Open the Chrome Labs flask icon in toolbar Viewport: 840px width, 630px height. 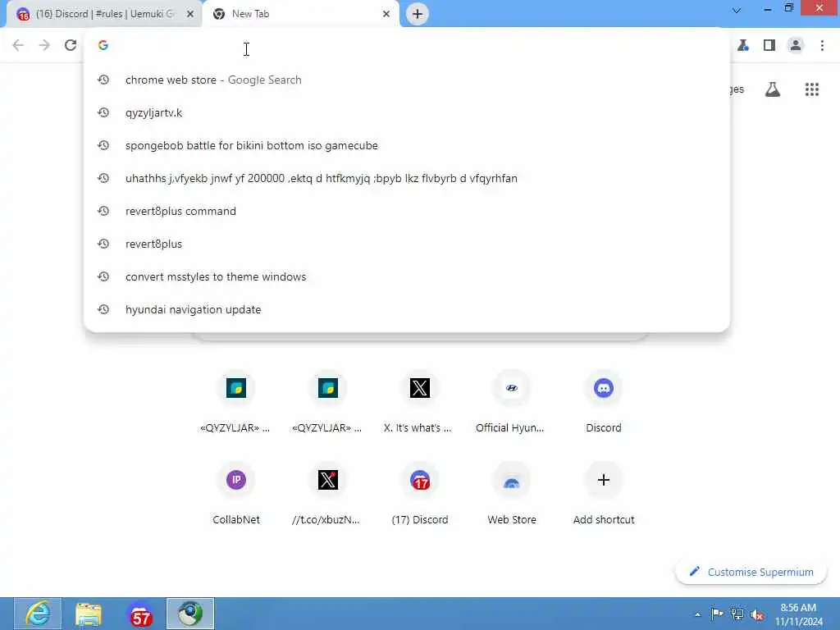(743, 46)
